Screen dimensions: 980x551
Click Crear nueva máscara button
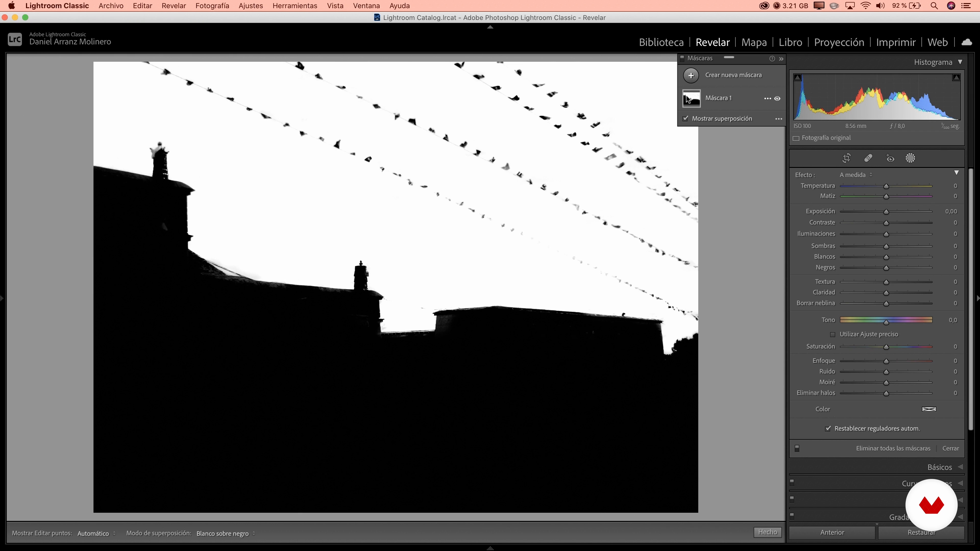pyautogui.click(x=733, y=75)
